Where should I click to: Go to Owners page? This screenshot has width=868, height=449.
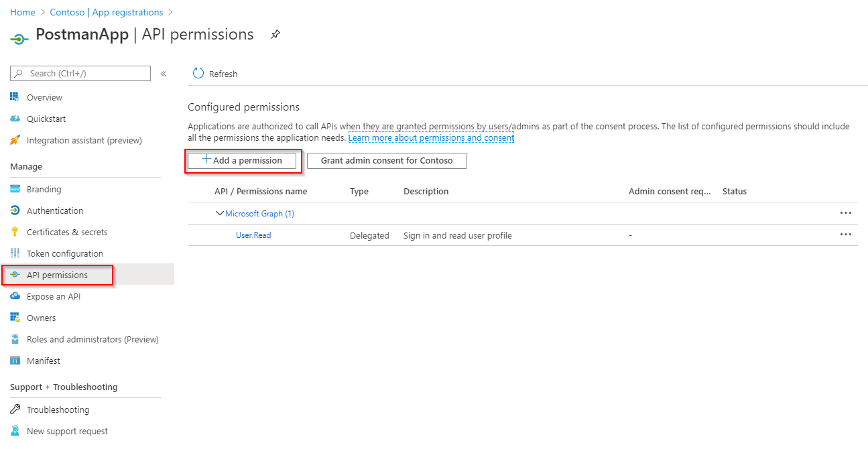(42, 318)
